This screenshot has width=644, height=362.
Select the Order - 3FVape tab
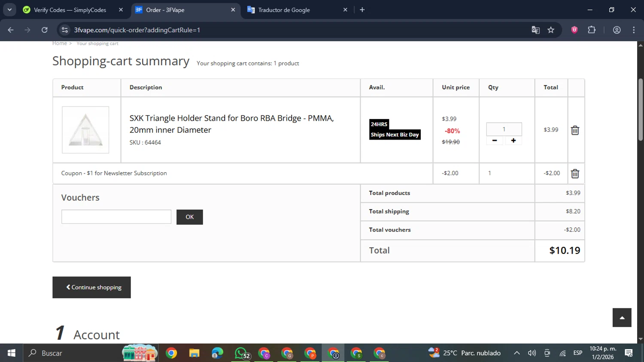point(185,10)
